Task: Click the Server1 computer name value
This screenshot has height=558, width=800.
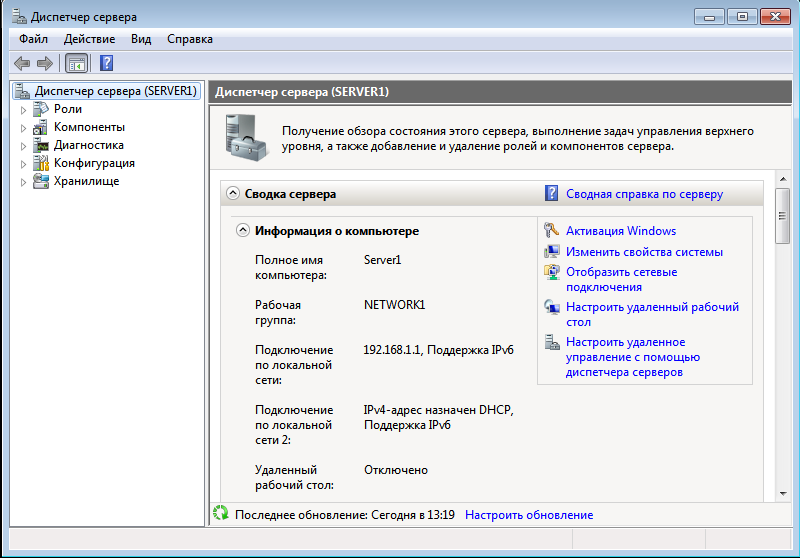Action: (383, 260)
